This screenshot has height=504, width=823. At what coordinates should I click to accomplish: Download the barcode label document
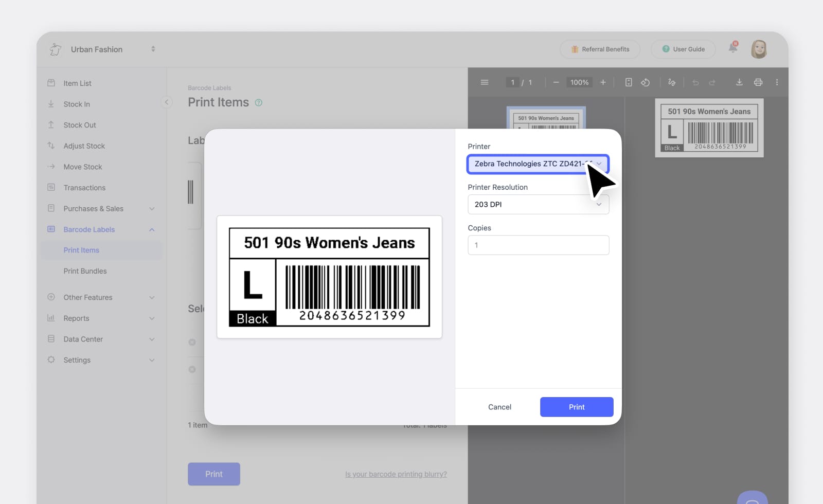tap(739, 82)
